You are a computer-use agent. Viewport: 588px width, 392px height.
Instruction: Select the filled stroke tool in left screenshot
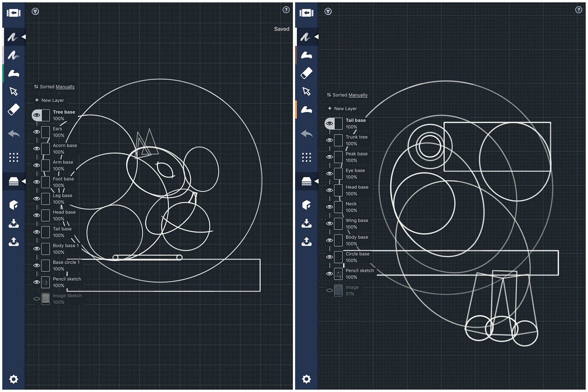point(13,74)
